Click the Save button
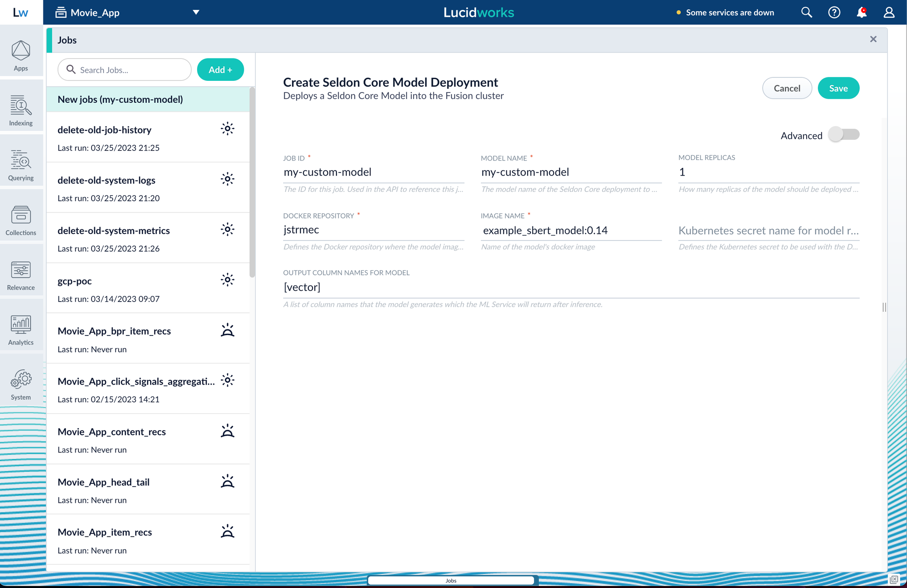This screenshot has width=907, height=588. pos(838,88)
